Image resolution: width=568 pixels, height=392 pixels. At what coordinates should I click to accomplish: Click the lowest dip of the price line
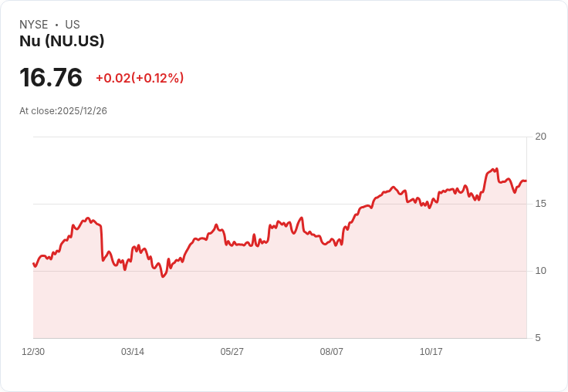click(163, 276)
